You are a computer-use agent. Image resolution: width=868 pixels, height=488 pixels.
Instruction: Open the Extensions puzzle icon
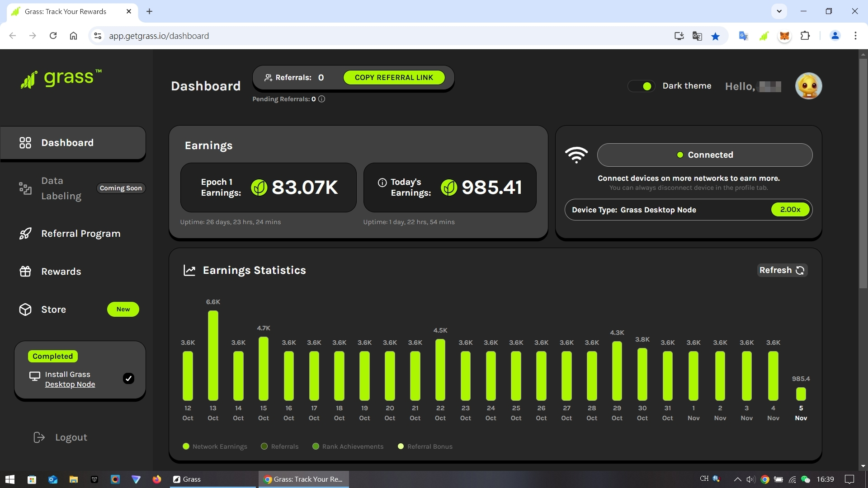click(x=805, y=36)
